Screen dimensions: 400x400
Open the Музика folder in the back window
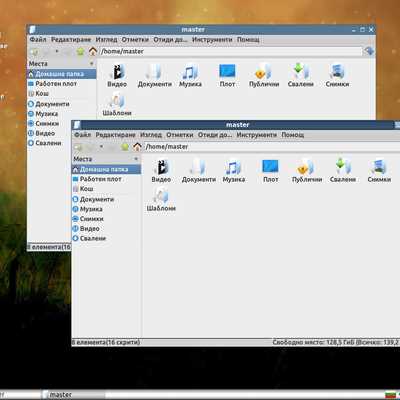(190, 76)
